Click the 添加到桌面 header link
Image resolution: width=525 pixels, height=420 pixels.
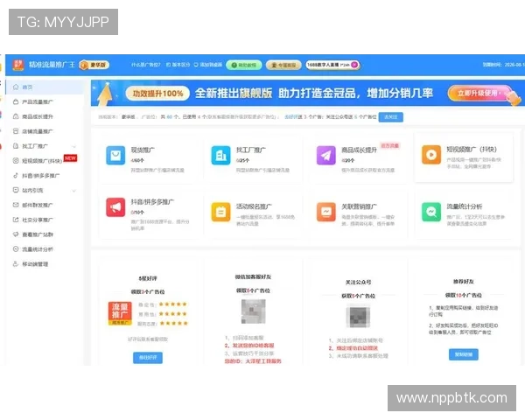click(208, 65)
